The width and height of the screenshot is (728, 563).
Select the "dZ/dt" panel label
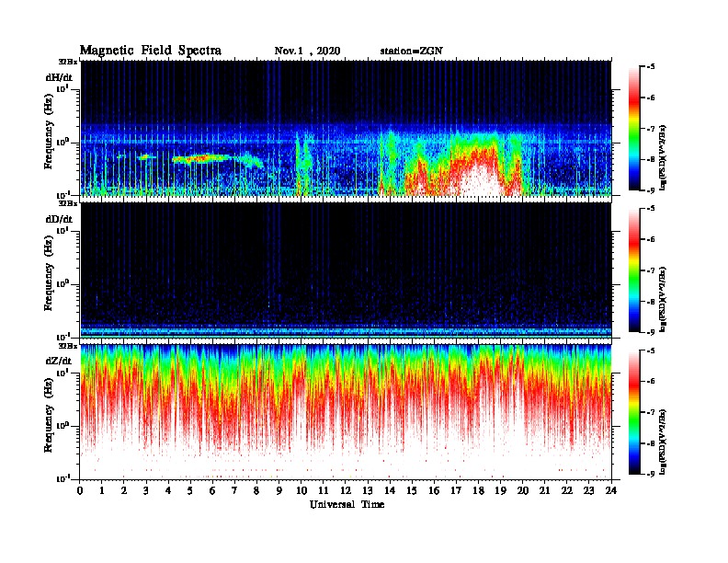click(59, 361)
